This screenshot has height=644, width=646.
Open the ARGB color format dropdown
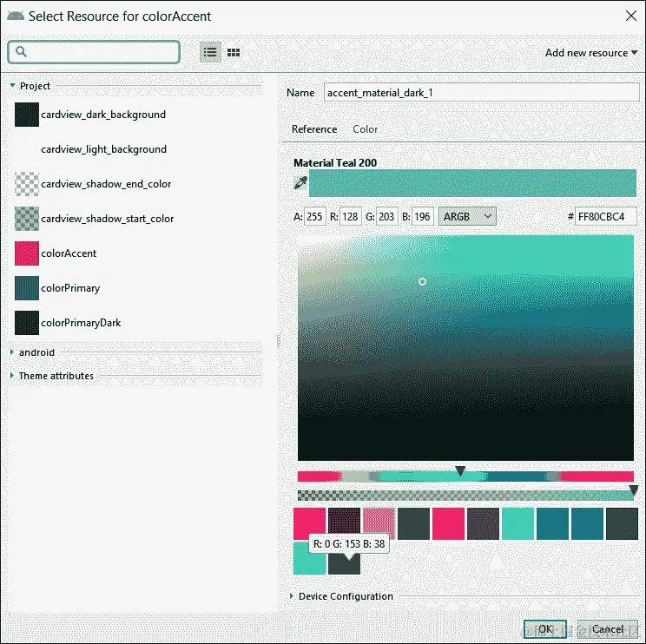coord(467,216)
